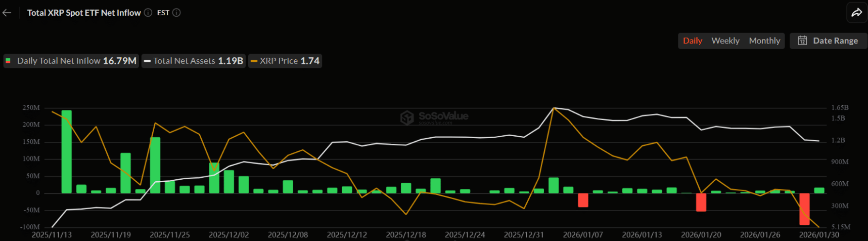Image resolution: width=868 pixels, height=241 pixels.
Task: Click the red outflow bar at 2026/01/07
Action: pyautogui.click(x=583, y=200)
